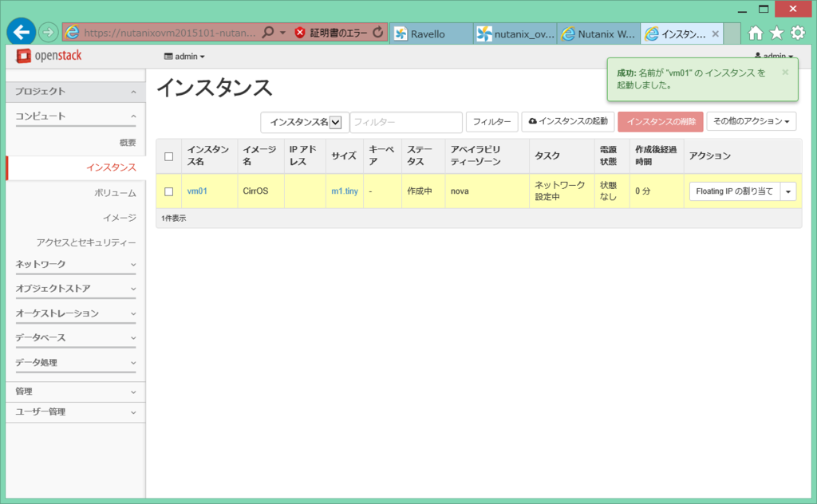Click the OpenStack logo
Image resolution: width=817 pixels, height=504 pixels.
click(49, 56)
